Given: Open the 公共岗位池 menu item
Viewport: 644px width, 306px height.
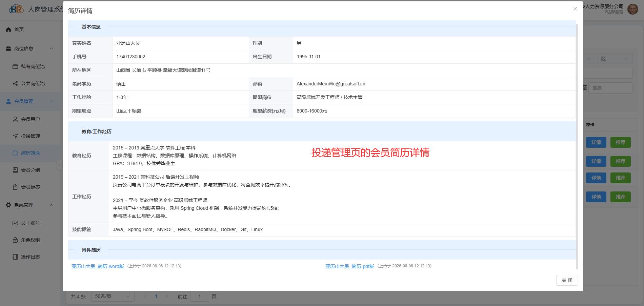Looking at the screenshot, I should pyautogui.click(x=30, y=83).
